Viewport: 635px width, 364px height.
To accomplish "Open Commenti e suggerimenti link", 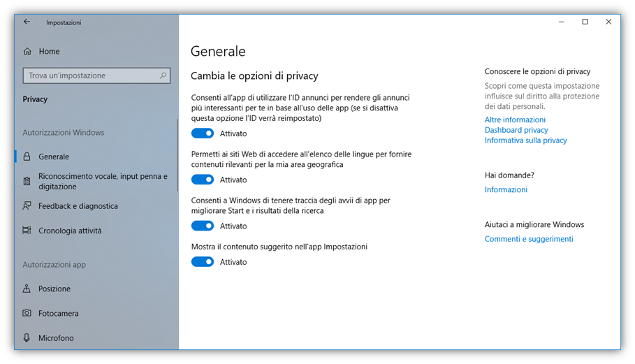I will (529, 239).
